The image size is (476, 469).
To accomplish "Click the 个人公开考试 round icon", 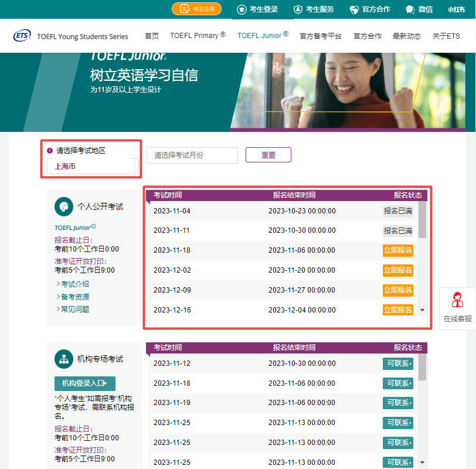I will pos(64,207).
